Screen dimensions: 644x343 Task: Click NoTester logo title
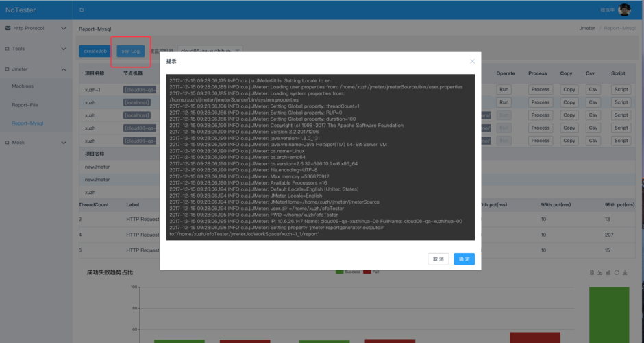point(21,10)
